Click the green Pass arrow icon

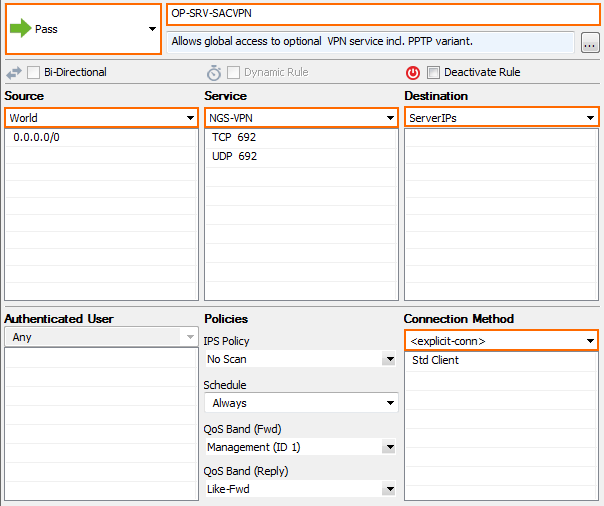(x=20, y=28)
